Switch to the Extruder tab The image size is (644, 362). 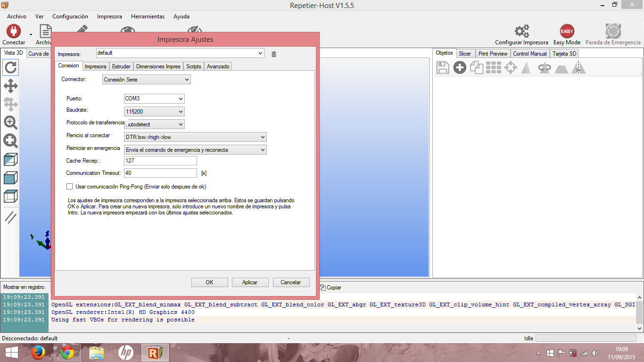tap(121, 66)
